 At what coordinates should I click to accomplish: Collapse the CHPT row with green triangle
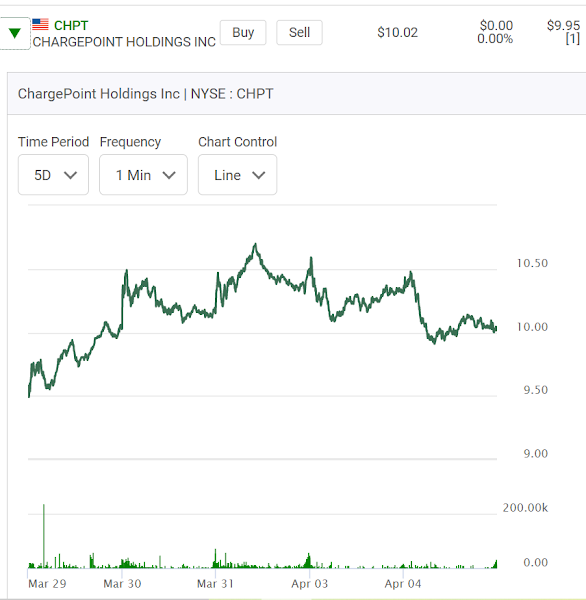(x=15, y=33)
